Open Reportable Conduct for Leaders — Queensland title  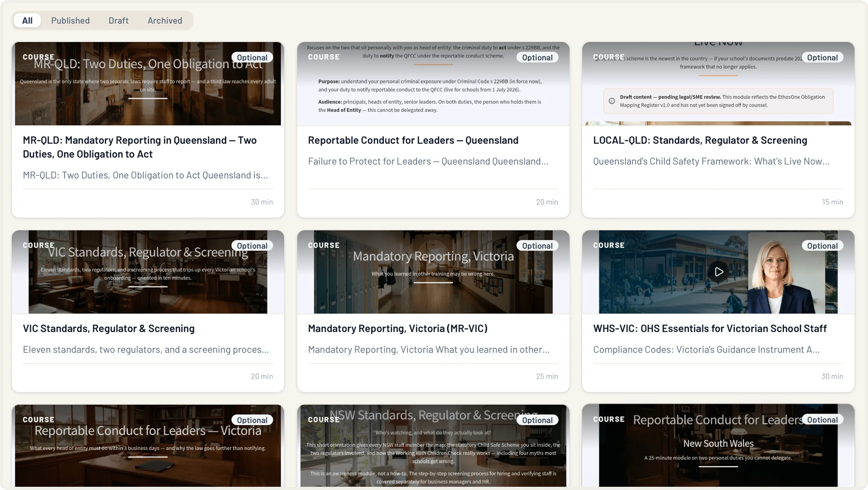point(413,140)
